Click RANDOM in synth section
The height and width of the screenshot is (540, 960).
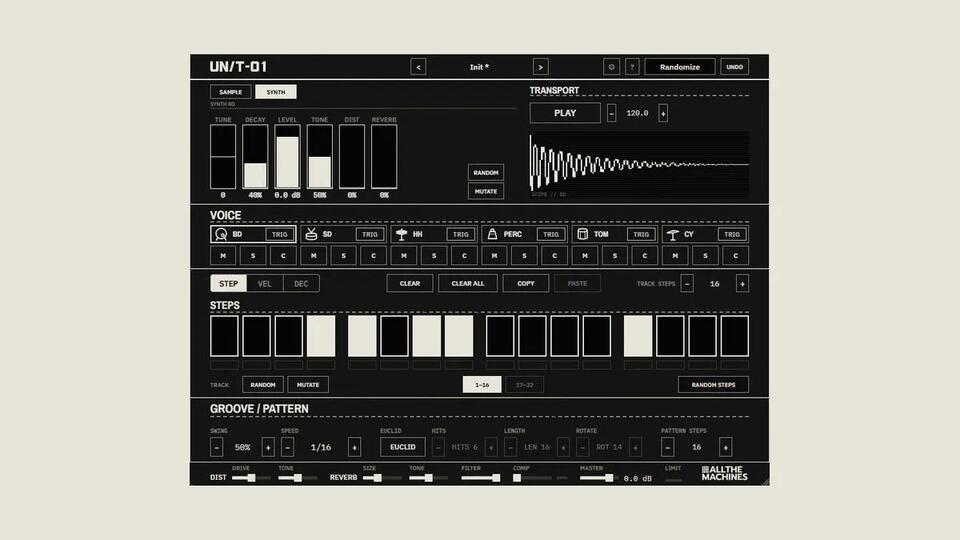point(486,173)
